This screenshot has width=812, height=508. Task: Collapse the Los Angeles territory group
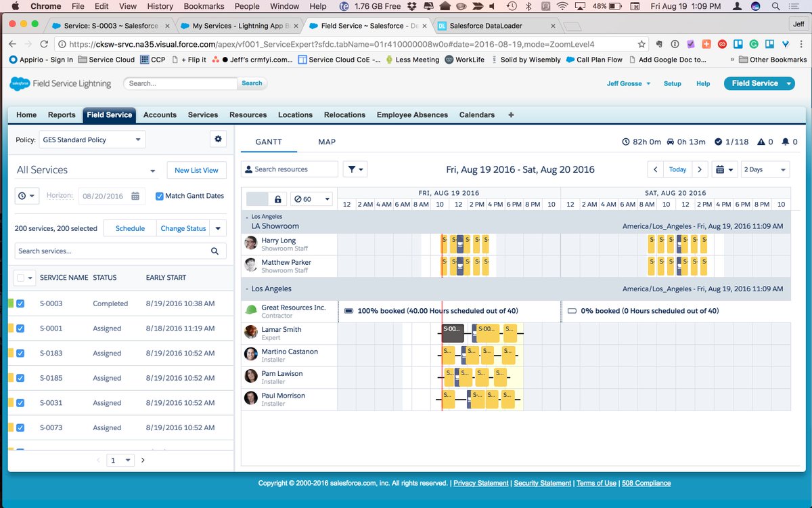click(246, 289)
